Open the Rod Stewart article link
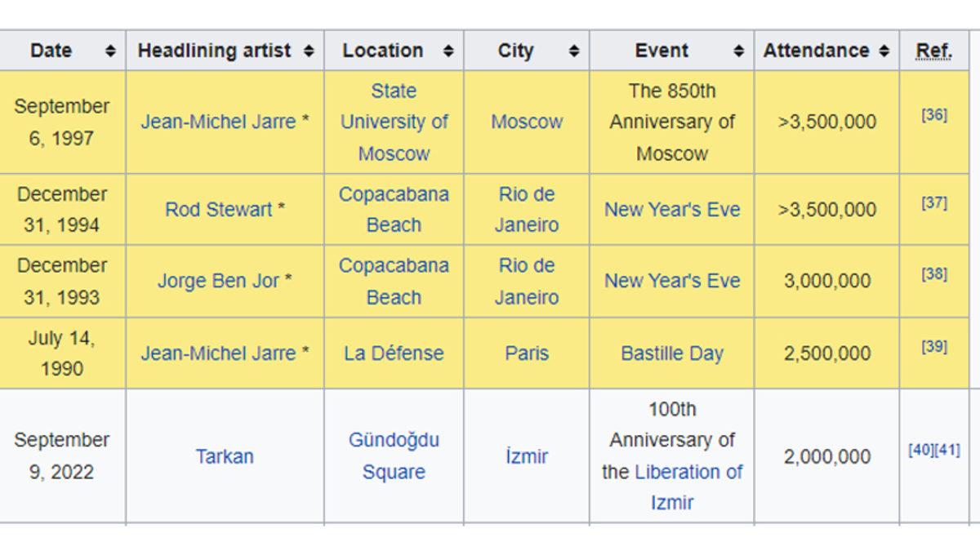This screenshot has height=551, width=980. [218, 210]
